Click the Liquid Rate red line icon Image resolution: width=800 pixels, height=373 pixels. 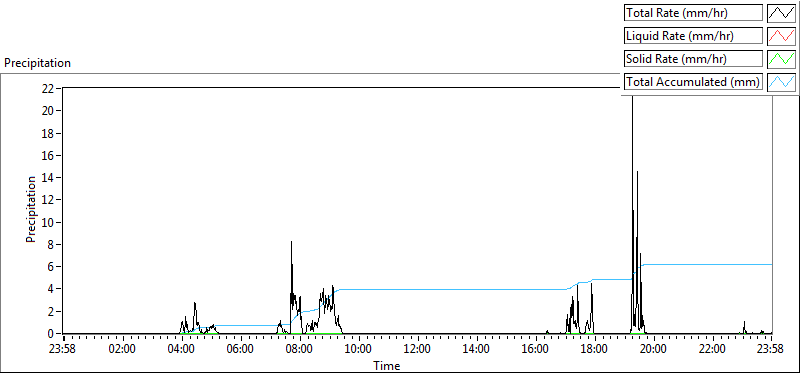[x=782, y=36]
